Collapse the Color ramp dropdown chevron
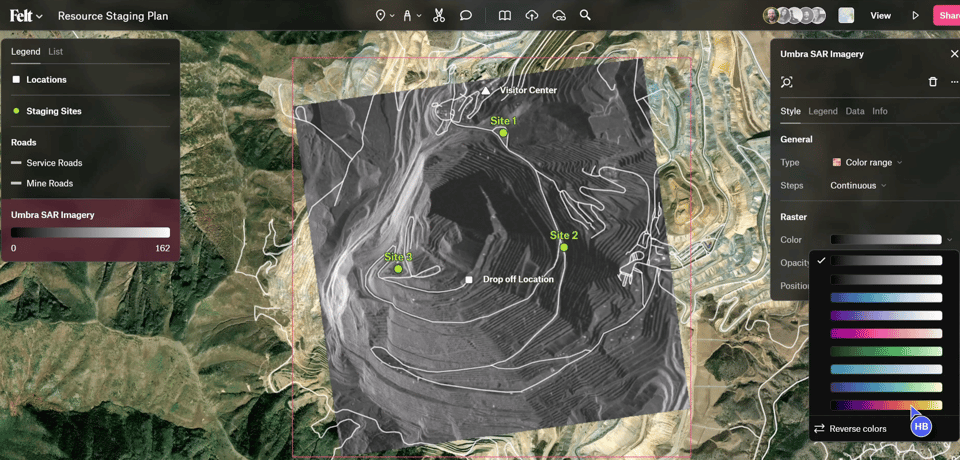This screenshot has height=460, width=960. pyautogui.click(x=950, y=240)
